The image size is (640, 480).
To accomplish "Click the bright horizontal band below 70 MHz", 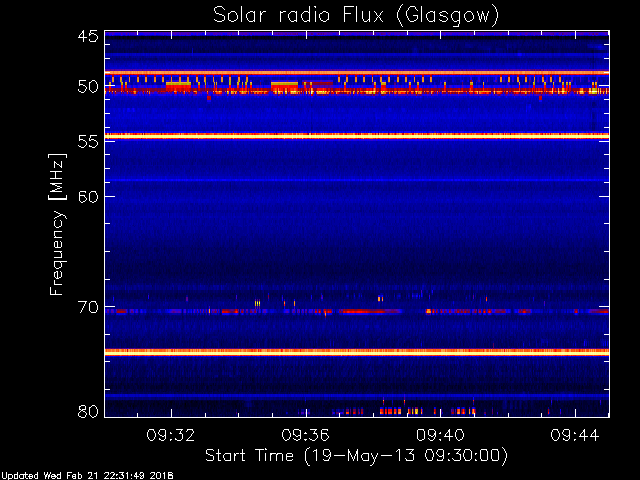I will [357, 352].
